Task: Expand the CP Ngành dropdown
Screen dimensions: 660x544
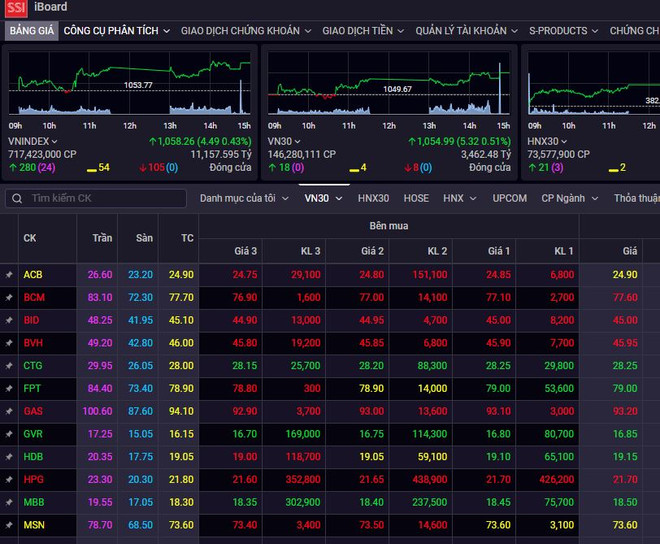Action: pos(569,198)
